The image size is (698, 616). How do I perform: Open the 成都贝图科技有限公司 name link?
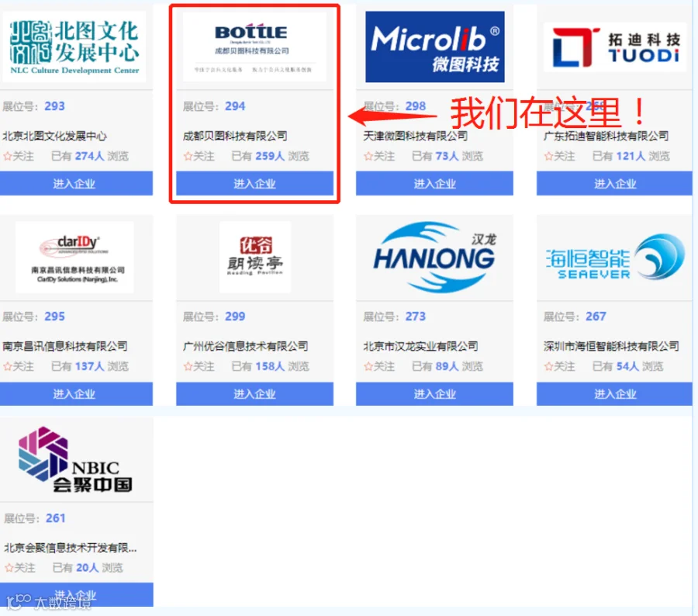click(x=235, y=136)
